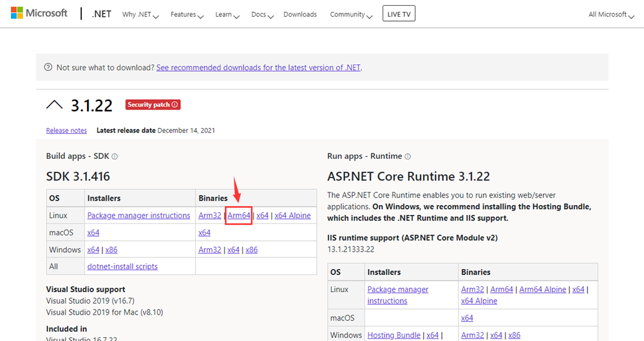Click the LIVE TV button
This screenshot has height=341, width=644.
pos(399,14)
